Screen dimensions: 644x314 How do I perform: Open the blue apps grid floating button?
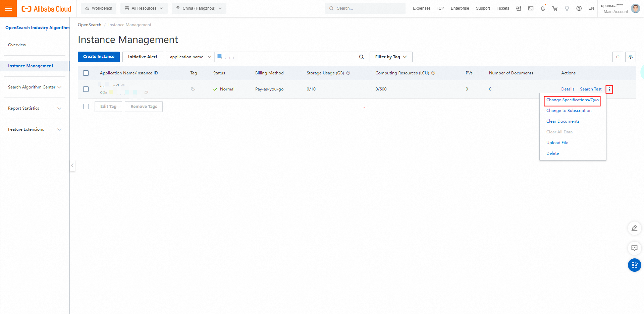pos(634,265)
